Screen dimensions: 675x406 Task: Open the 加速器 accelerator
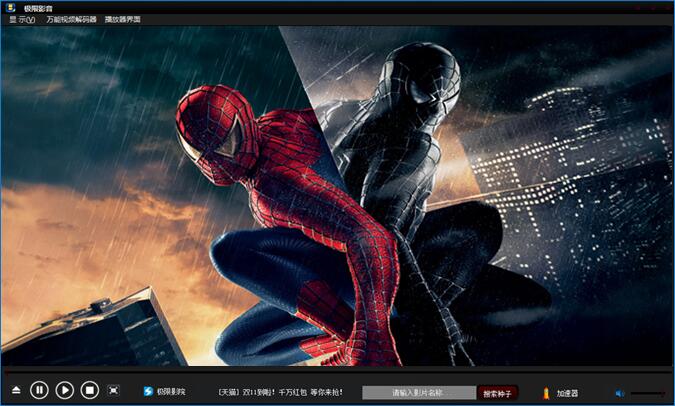coord(561,393)
